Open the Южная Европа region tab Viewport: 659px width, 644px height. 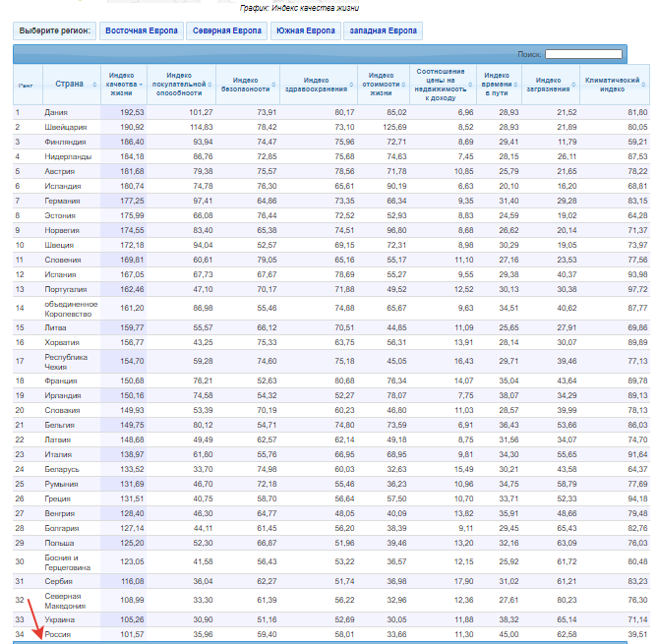pyautogui.click(x=305, y=30)
